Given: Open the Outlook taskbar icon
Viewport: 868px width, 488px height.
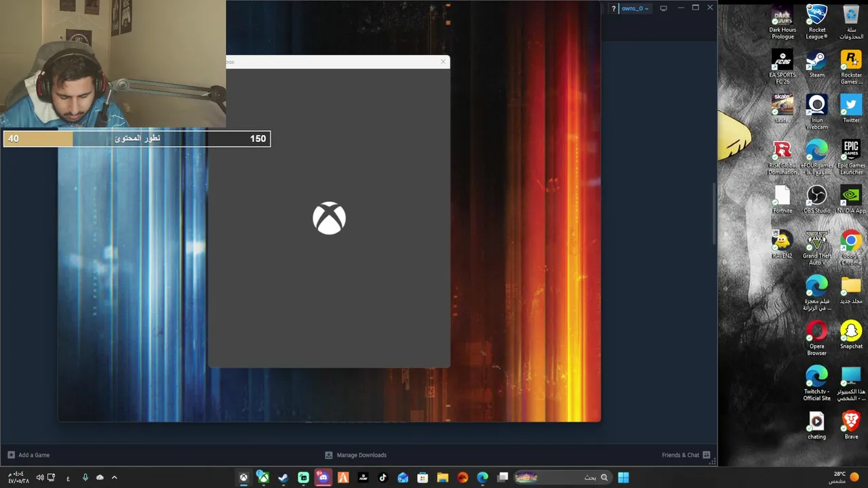Looking at the screenshot, I should pyautogui.click(x=403, y=477).
